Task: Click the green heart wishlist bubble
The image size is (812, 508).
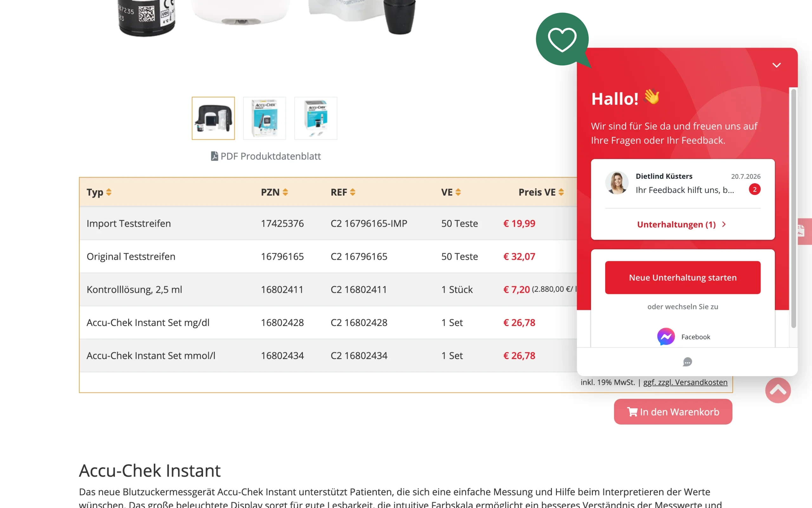Action: [562, 39]
